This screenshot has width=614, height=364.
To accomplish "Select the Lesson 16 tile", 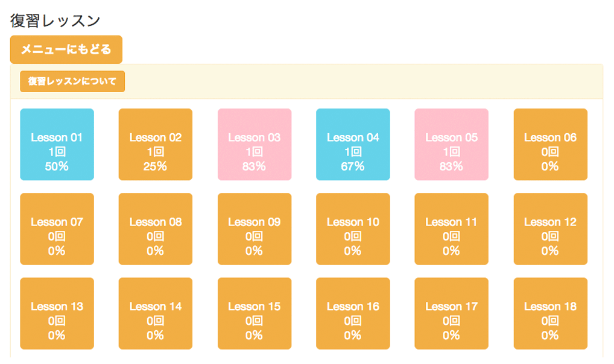I will pos(353,313).
